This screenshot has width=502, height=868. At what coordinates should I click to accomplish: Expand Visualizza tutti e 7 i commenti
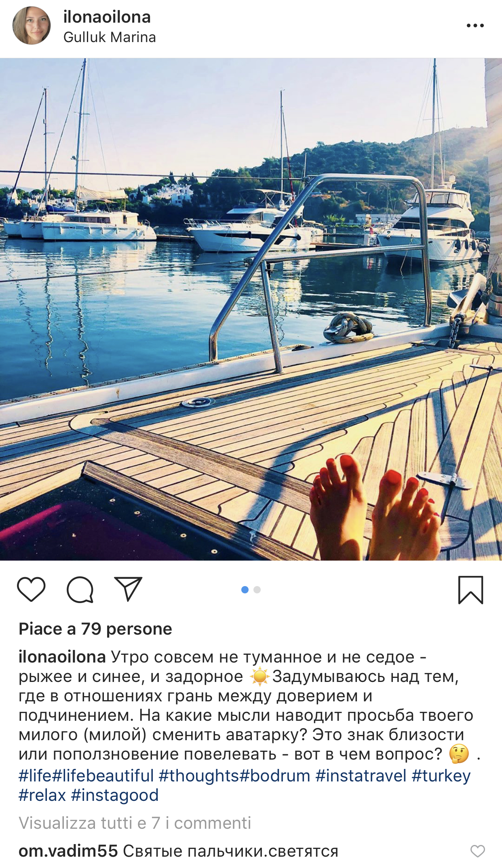135,823
